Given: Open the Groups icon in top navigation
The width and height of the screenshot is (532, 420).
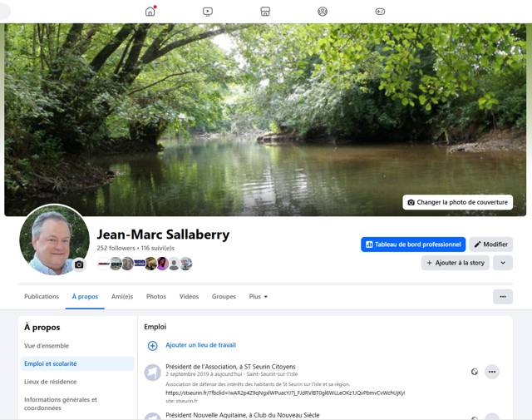Looking at the screenshot, I should click(323, 12).
